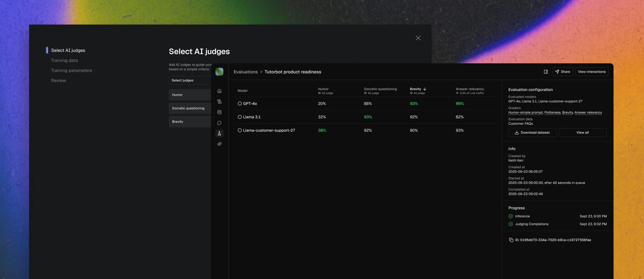Screen dimensions: 644x279
Task: Download the evaluation dataset
Action: pos(532,133)
